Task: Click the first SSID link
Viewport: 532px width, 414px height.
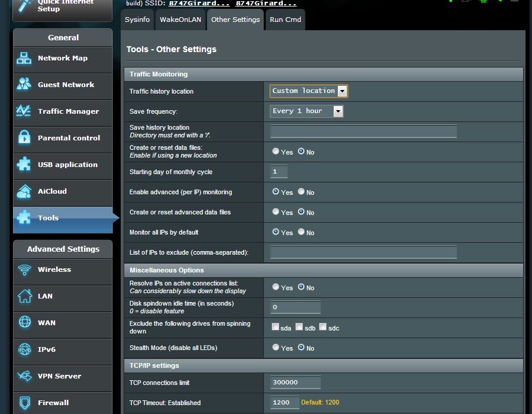Action: [199, 4]
